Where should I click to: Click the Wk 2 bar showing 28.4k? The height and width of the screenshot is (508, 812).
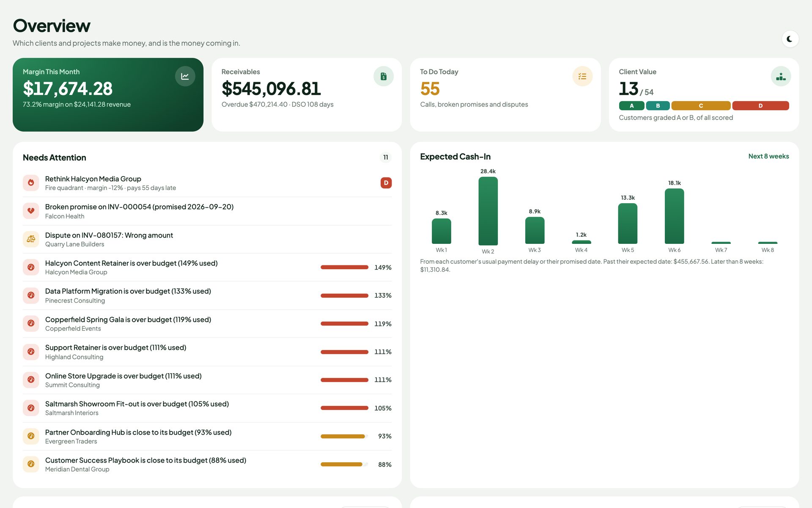point(488,211)
